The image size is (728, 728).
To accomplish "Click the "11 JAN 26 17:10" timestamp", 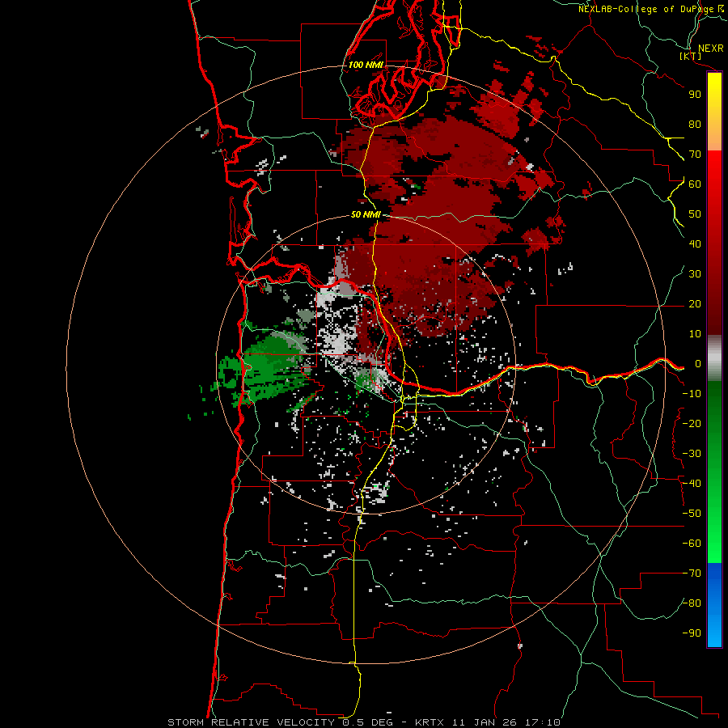I will pyautogui.click(x=506, y=722).
